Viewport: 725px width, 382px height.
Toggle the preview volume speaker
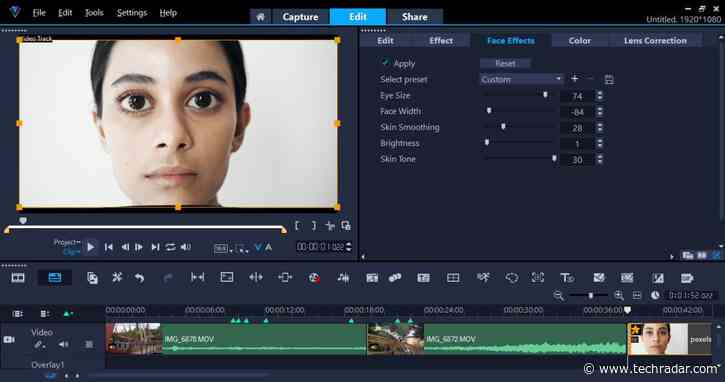(x=186, y=247)
